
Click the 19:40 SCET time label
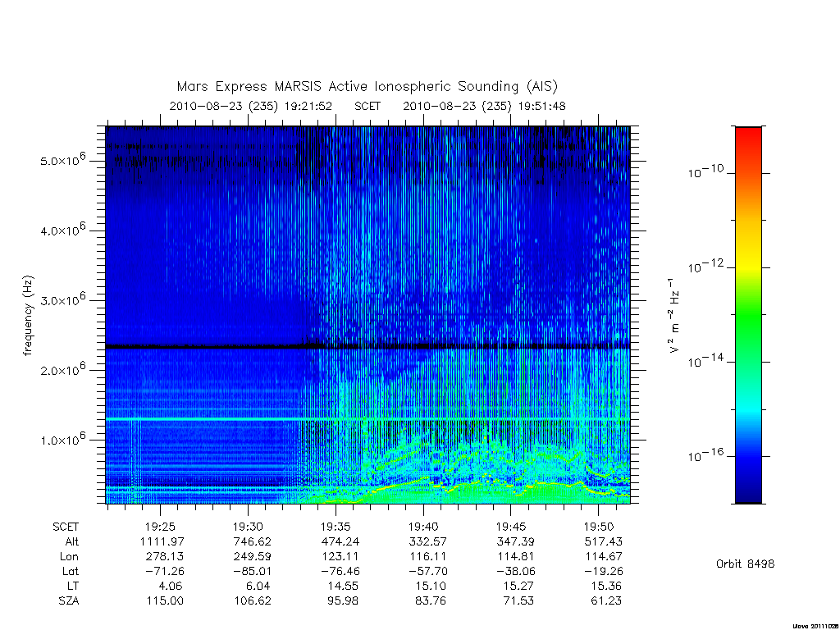coord(424,527)
